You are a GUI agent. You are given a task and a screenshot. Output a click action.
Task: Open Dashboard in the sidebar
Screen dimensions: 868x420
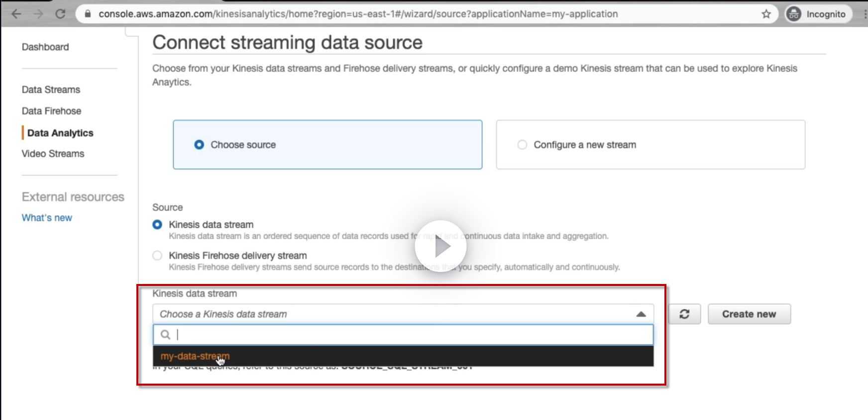click(x=45, y=47)
